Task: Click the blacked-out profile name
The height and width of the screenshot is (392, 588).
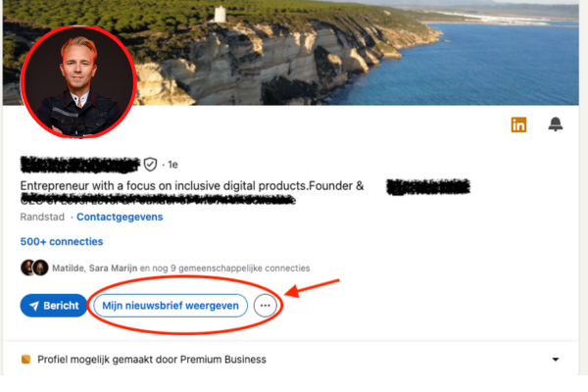Action: pyautogui.click(x=79, y=165)
